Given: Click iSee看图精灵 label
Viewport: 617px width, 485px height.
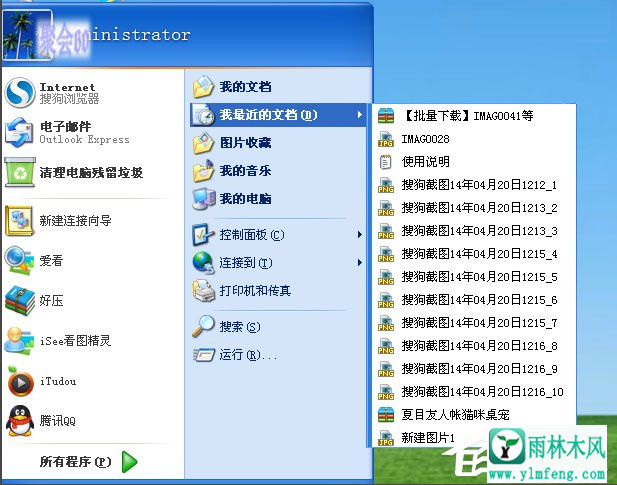Looking at the screenshot, I should pos(76,341).
